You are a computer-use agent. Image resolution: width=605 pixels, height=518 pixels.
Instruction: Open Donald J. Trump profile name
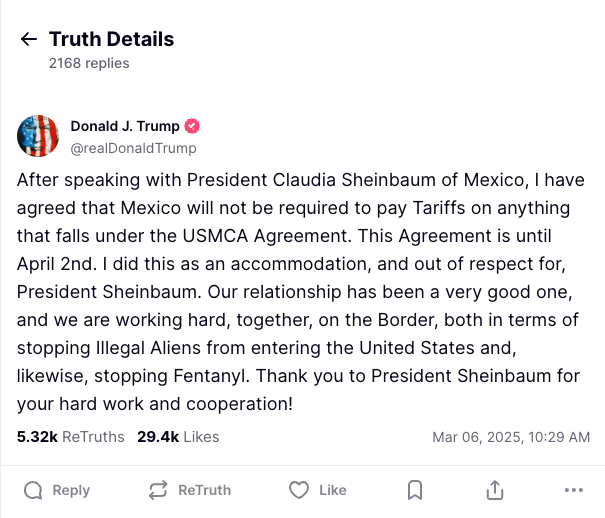click(x=125, y=127)
